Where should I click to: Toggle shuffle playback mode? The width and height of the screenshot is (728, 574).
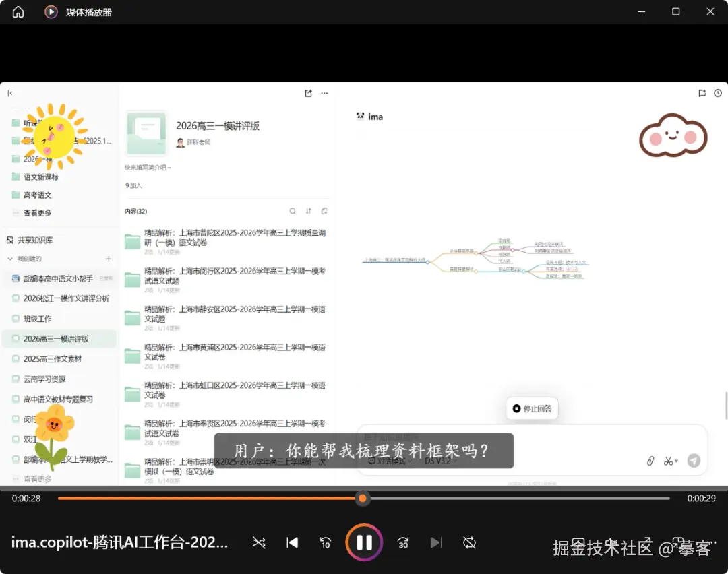point(259,542)
